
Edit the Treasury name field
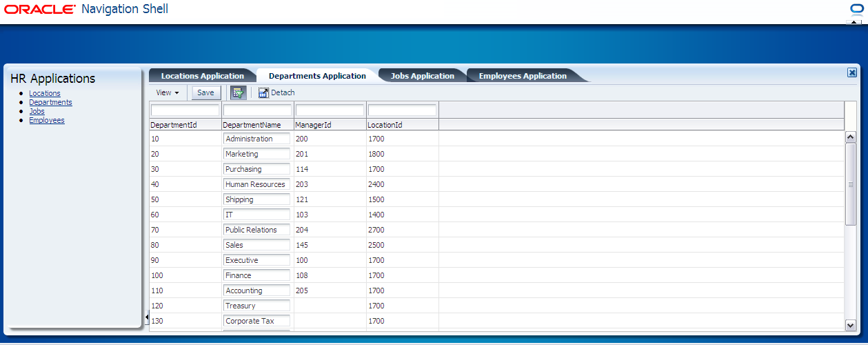coord(256,306)
